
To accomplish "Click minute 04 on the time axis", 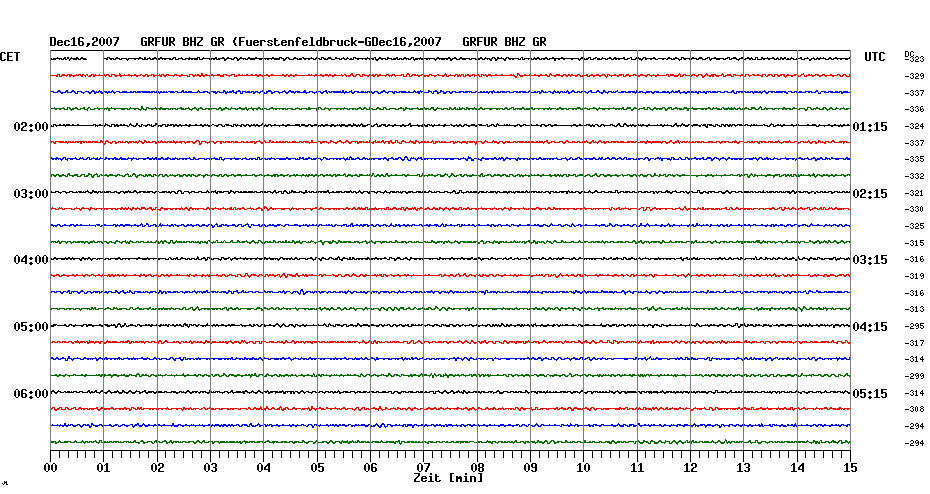I will tap(264, 467).
